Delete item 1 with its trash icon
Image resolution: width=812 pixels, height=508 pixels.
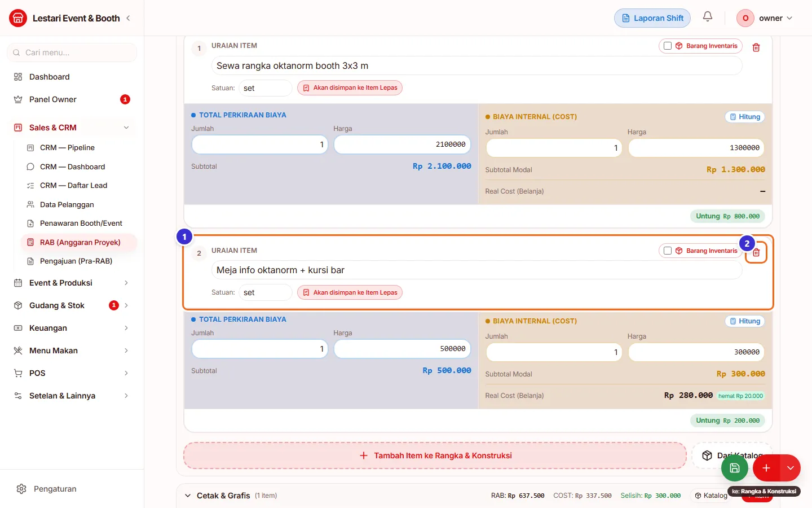tap(756, 47)
